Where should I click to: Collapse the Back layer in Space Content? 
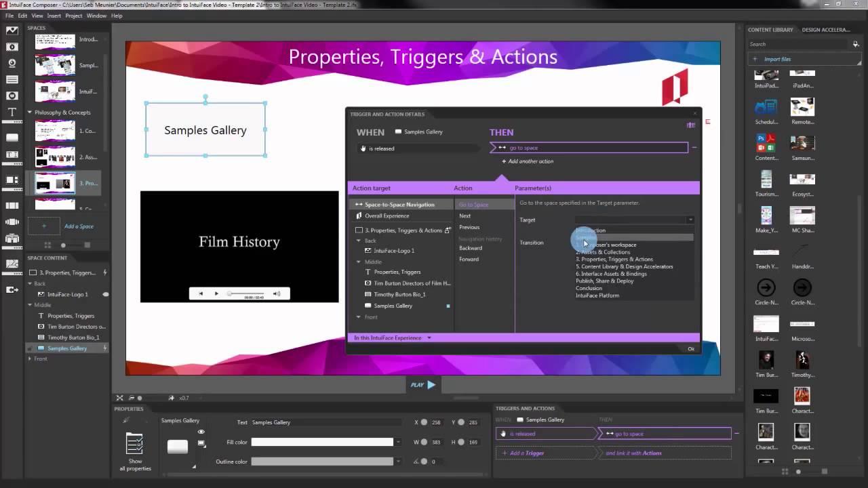tap(29, 283)
